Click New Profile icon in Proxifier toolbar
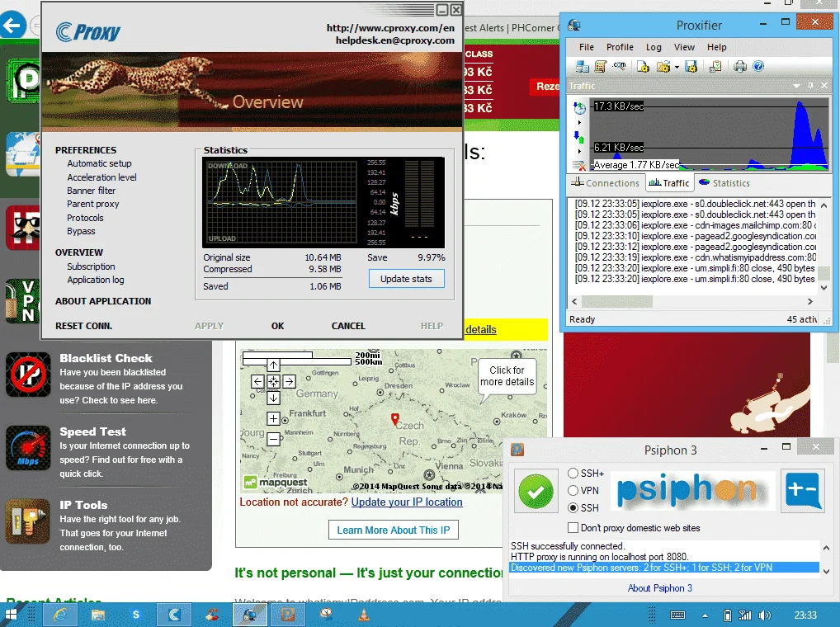Viewport: 840px width, 627px height. [643, 66]
